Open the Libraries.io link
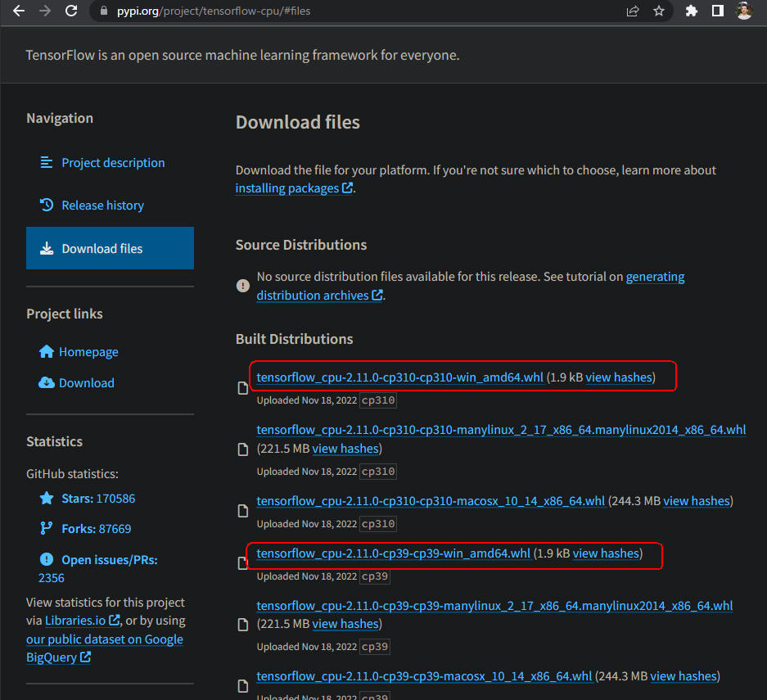The width and height of the screenshot is (767, 700). click(x=82, y=621)
